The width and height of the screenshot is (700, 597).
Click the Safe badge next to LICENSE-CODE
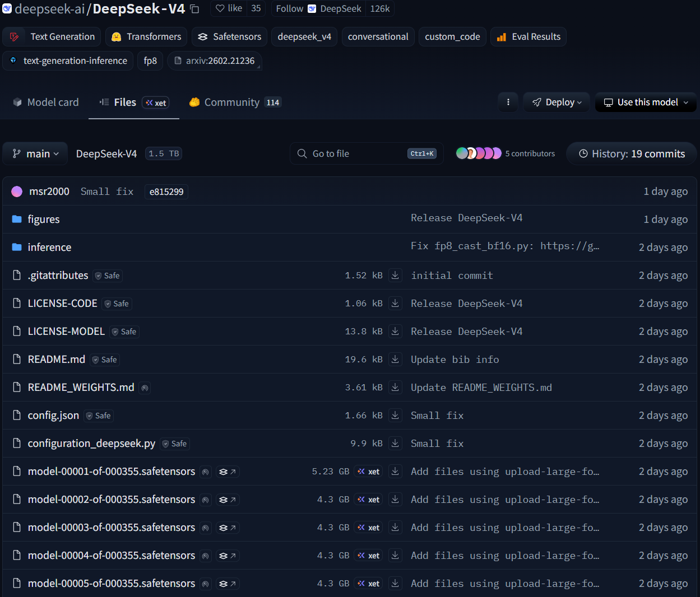coord(117,304)
